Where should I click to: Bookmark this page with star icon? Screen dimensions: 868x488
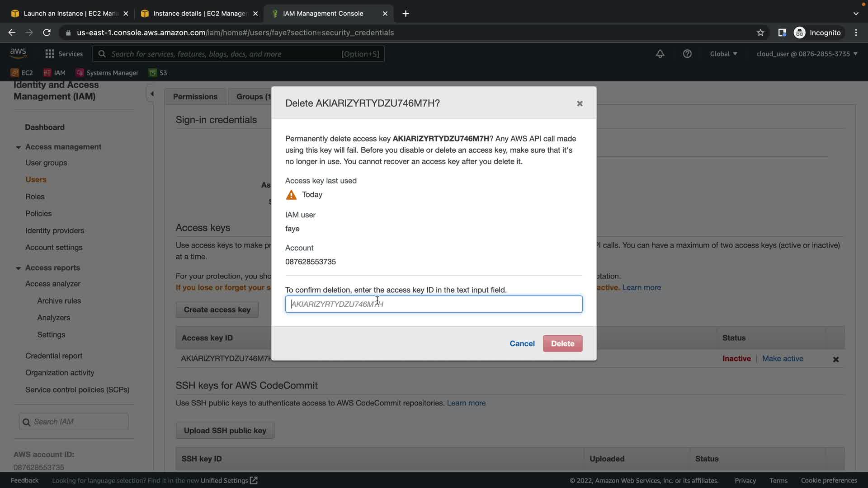click(x=760, y=33)
